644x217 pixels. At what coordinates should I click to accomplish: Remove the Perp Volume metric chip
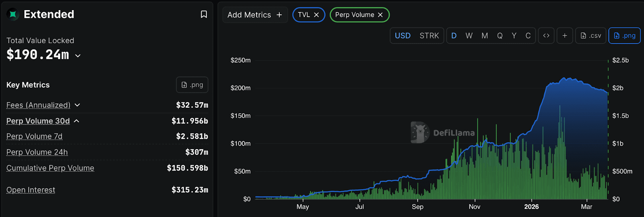(380, 15)
